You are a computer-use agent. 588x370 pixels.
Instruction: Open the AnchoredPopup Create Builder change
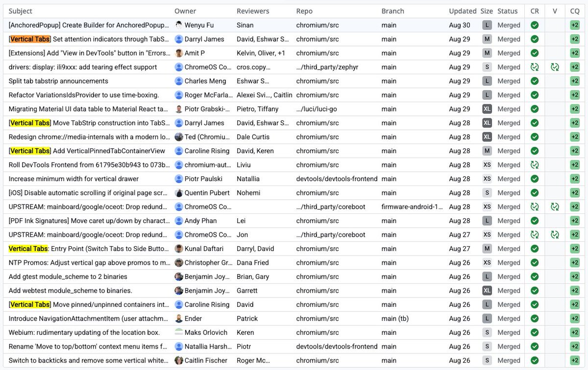(x=90, y=25)
